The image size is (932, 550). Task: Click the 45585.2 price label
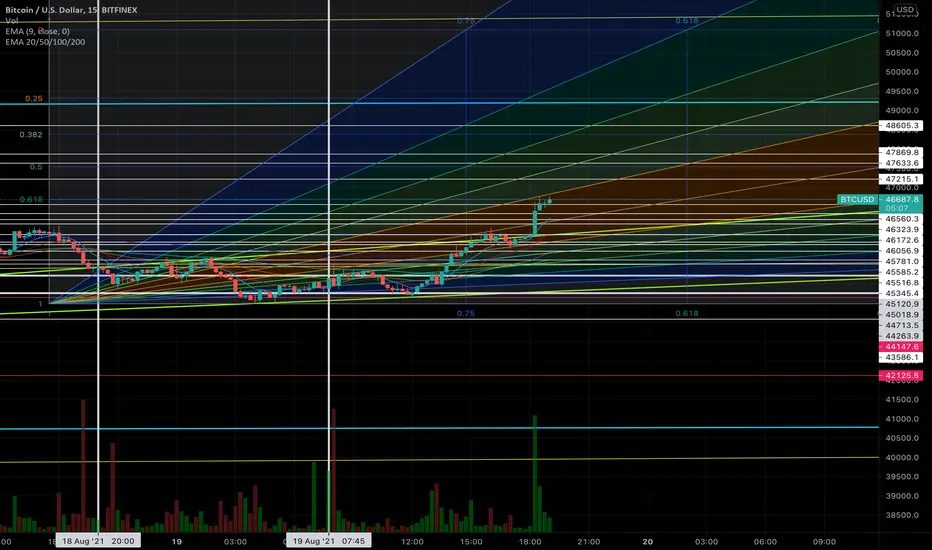(x=901, y=272)
